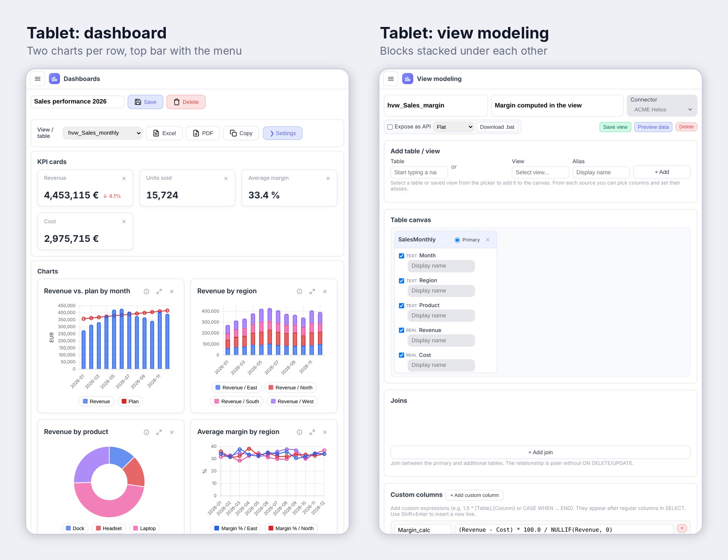Remove the Units sold KPI card
Screen dimensions: 728x560
tap(226, 178)
